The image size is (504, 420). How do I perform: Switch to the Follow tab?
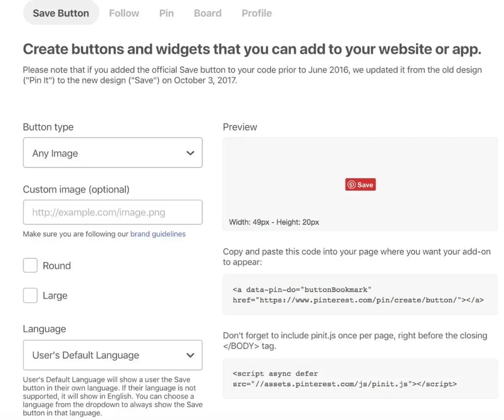click(x=124, y=13)
